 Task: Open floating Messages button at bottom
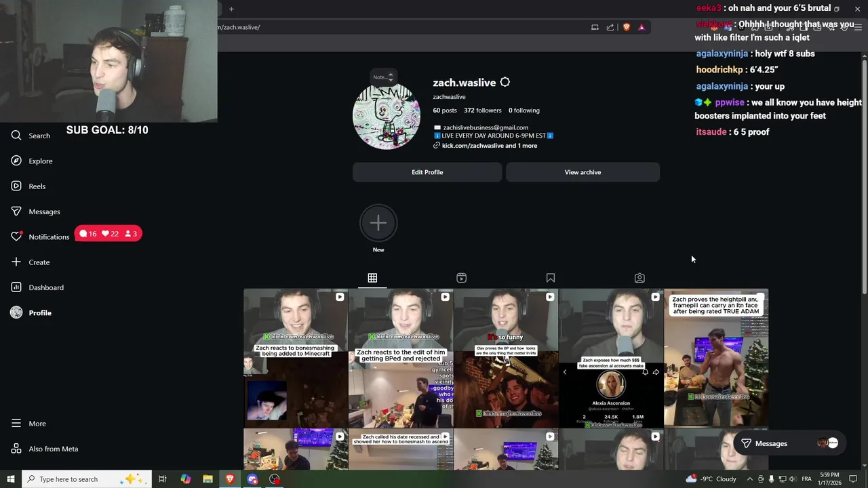click(x=789, y=443)
